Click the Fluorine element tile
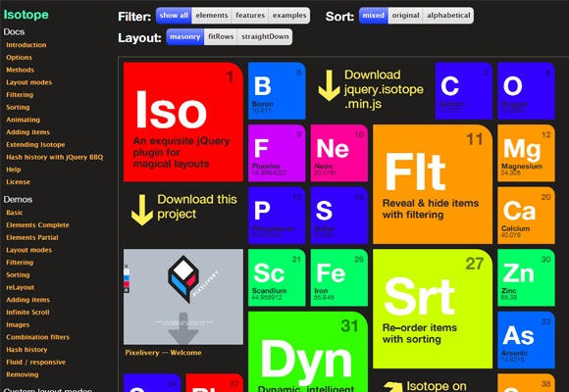The width and height of the screenshot is (569, 392). click(x=277, y=153)
